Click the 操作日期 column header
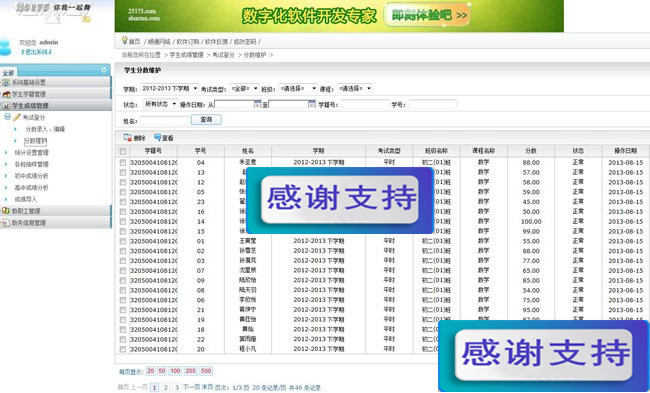 pyautogui.click(x=626, y=151)
